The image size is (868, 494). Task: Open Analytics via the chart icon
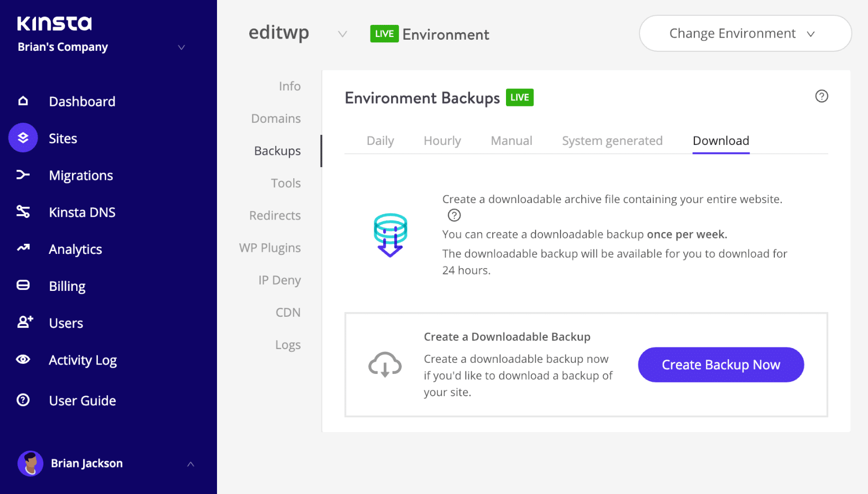click(x=23, y=249)
